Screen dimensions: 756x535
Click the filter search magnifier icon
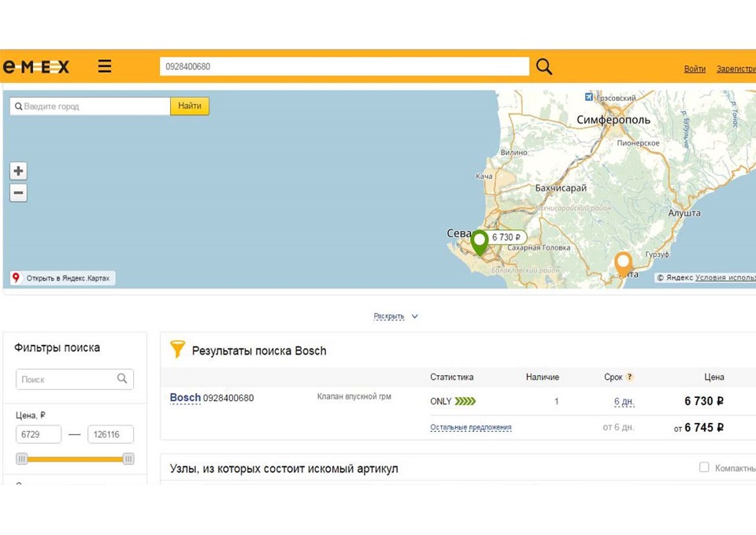click(123, 379)
